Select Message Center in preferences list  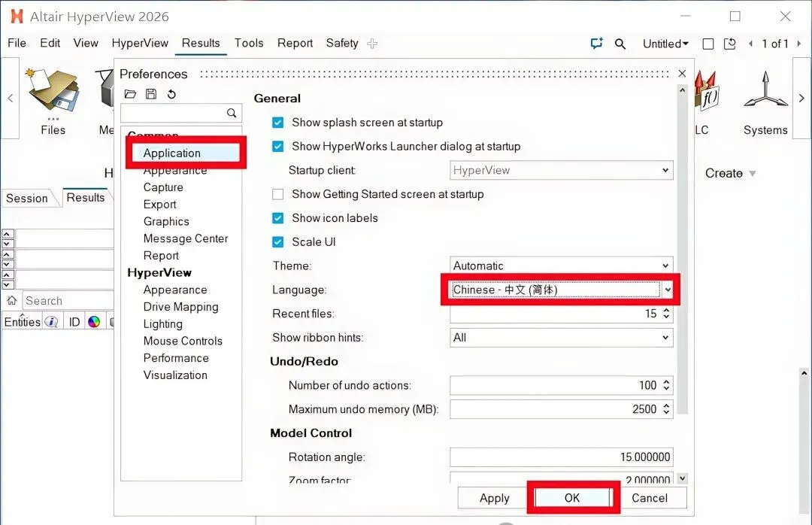coord(186,238)
